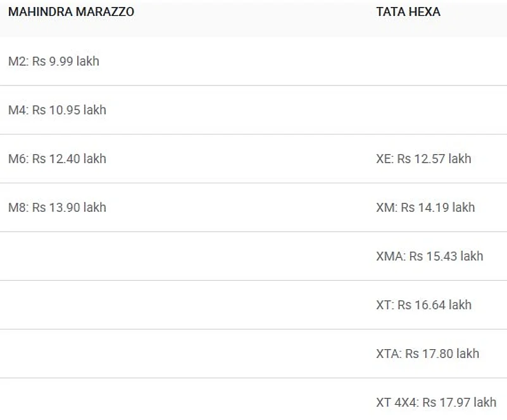Select the XT: Rs 16.64 lakh cell
Screen dimensions: 507x420
pos(423,305)
